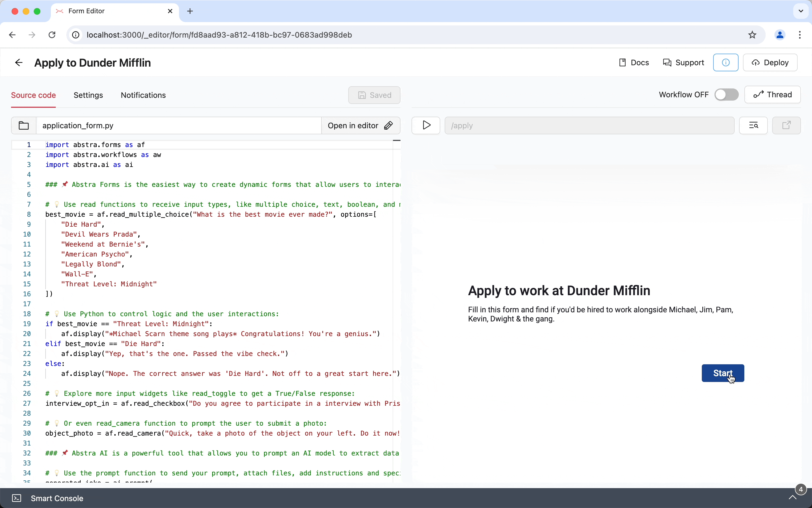Viewport: 812px width, 508px height.
Task: Click the Source code tab
Action: coord(33,95)
